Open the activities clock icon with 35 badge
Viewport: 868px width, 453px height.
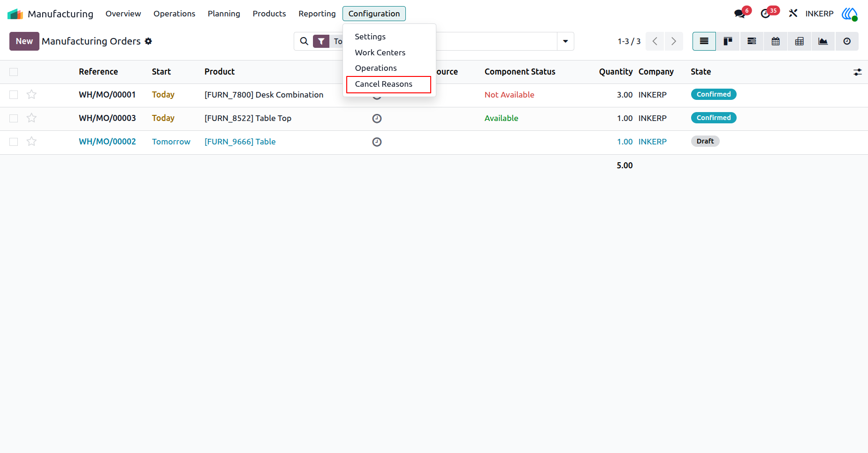point(766,14)
